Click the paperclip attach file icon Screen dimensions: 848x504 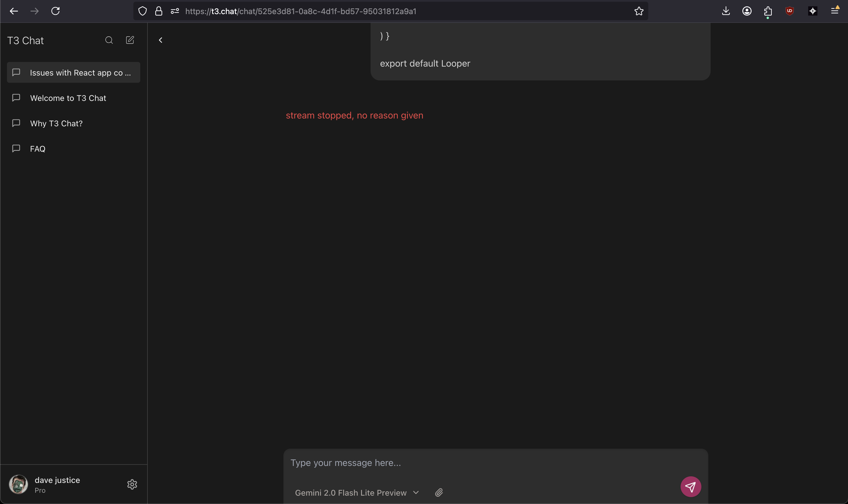[x=439, y=492]
